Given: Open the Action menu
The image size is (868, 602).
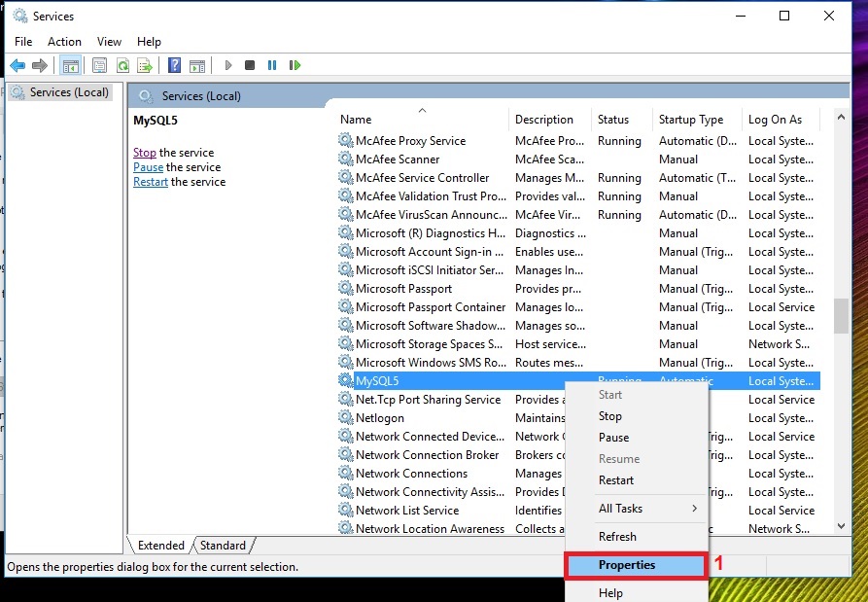Looking at the screenshot, I should (64, 42).
